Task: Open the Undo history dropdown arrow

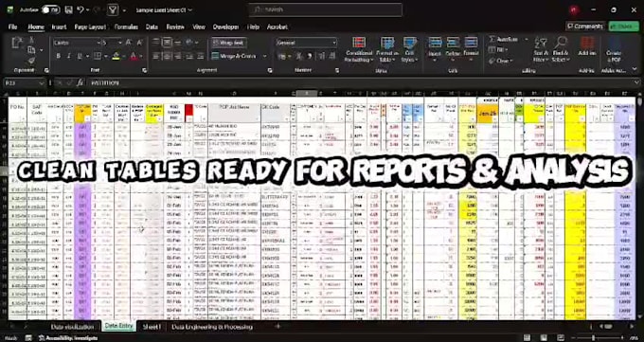Action: pos(88,9)
